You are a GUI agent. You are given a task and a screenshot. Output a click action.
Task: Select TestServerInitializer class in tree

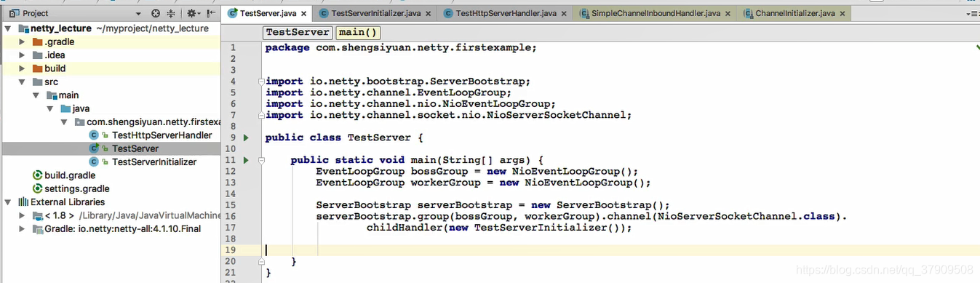point(154,162)
